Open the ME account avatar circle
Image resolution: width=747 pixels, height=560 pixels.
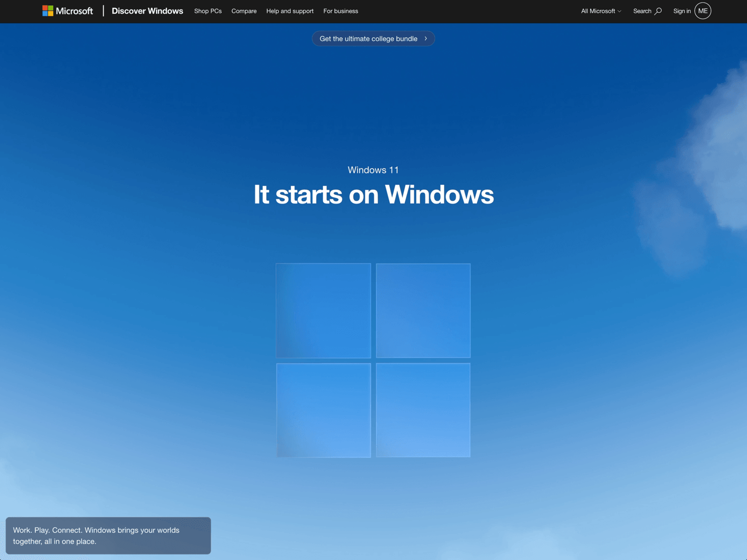tap(703, 11)
